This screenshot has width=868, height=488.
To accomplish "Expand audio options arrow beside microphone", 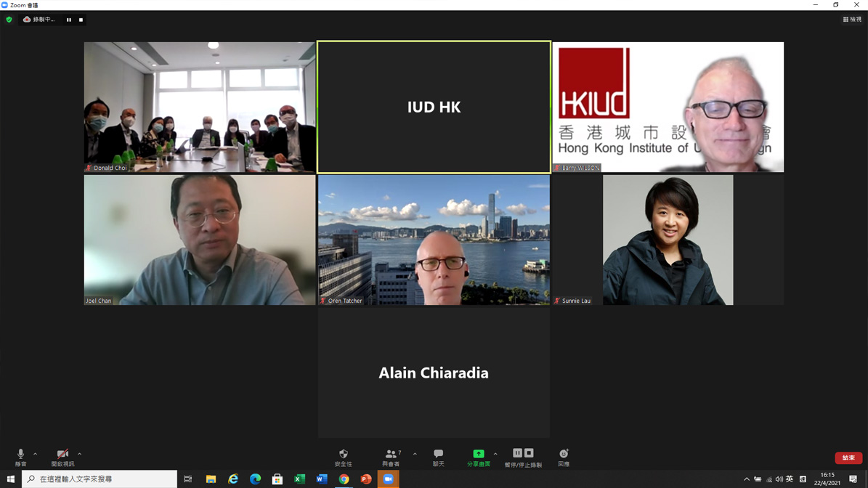I will coord(36,454).
